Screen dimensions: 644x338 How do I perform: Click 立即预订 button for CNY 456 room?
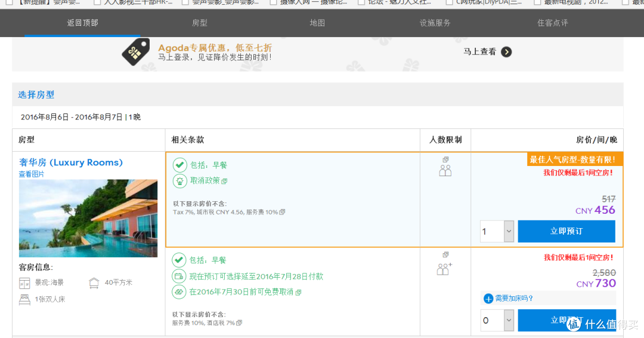[x=566, y=231]
